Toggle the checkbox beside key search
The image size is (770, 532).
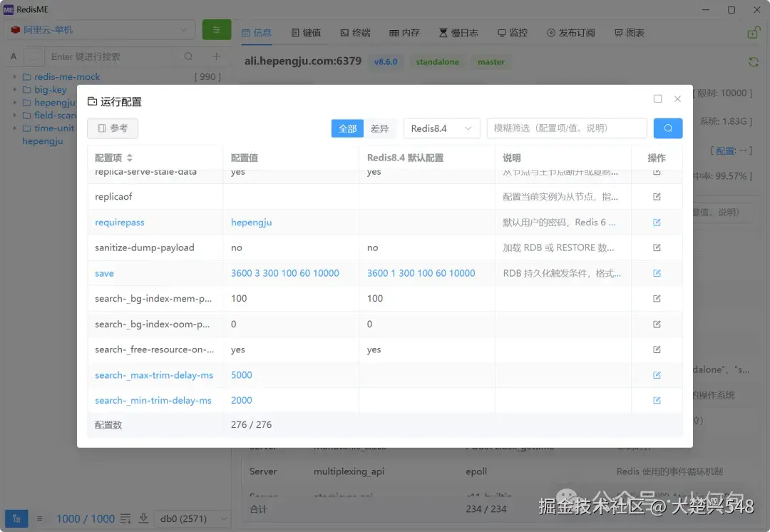pos(34,56)
